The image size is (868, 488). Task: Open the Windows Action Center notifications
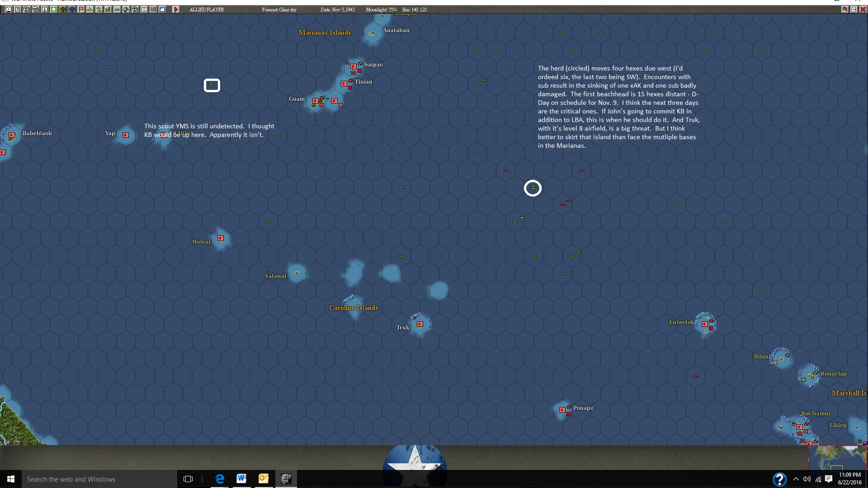[829, 479]
